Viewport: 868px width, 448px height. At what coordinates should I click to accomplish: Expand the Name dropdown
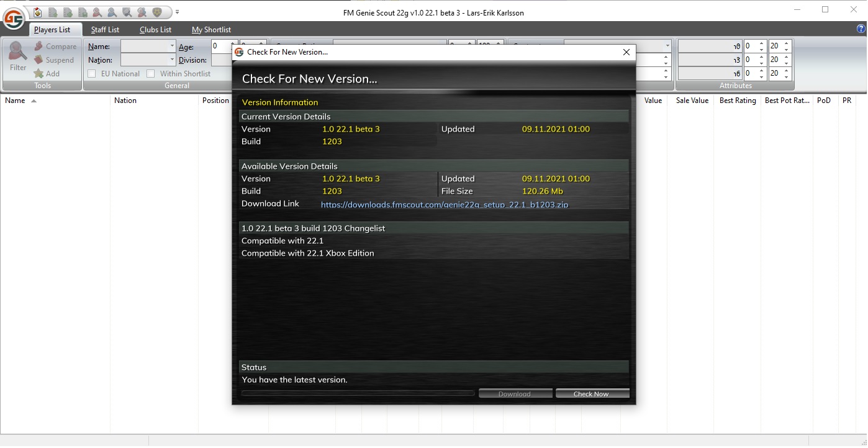click(x=172, y=47)
